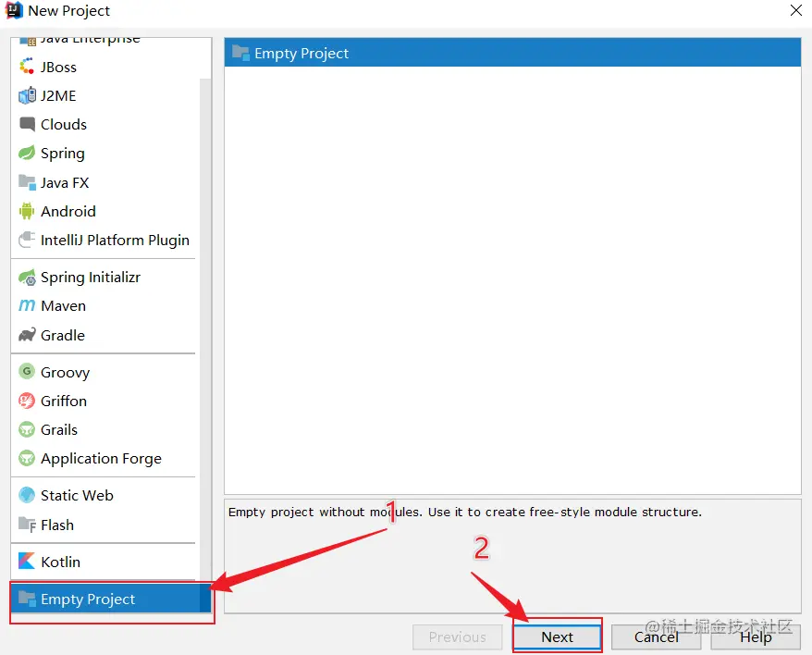Screen dimensions: 812x655
Task: Click the Clouds speech bubble icon
Action: [x=27, y=124]
